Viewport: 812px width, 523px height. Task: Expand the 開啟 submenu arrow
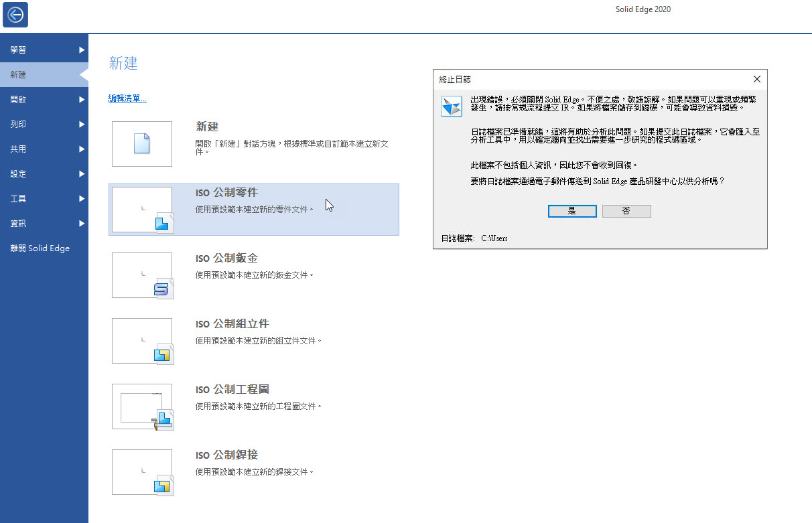pyautogui.click(x=82, y=100)
